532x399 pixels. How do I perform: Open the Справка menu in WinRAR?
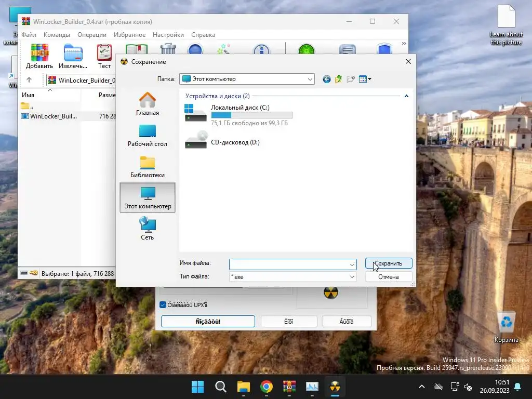point(203,35)
